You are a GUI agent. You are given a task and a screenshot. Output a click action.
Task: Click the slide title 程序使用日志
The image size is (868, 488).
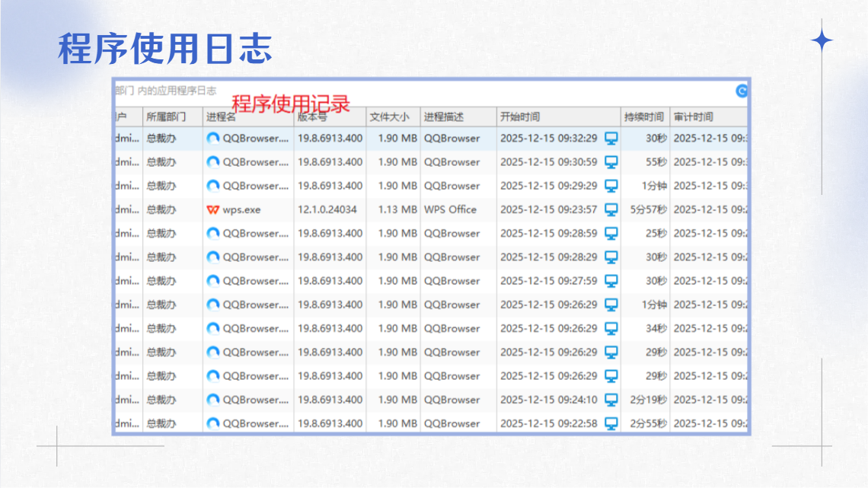165,49
